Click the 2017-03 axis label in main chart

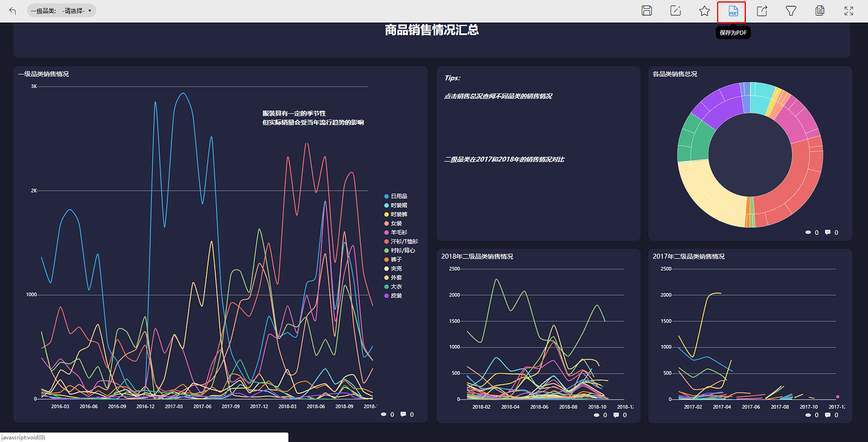pos(173,406)
